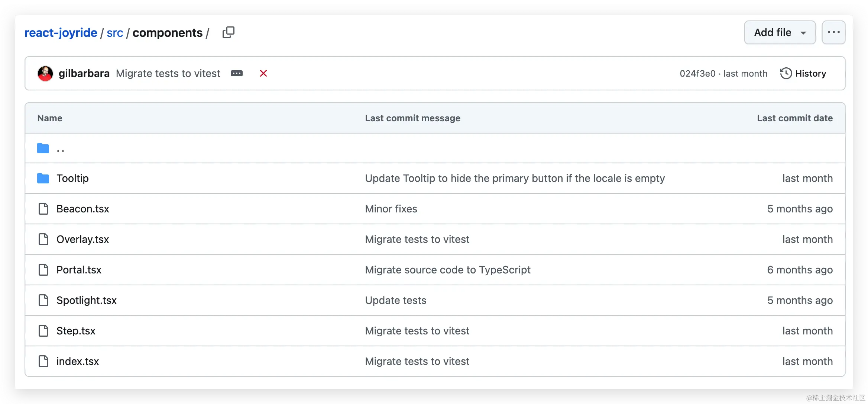Open Beacon.tsx file
The width and height of the screenshot is (868, 404).
click(83, 209)
